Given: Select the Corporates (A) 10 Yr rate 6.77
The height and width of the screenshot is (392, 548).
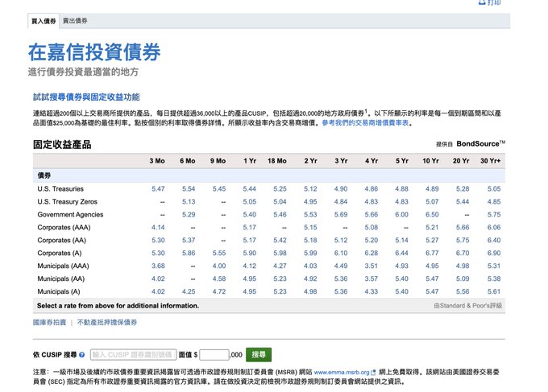Looking at the screenshot, I should [432, 253].
